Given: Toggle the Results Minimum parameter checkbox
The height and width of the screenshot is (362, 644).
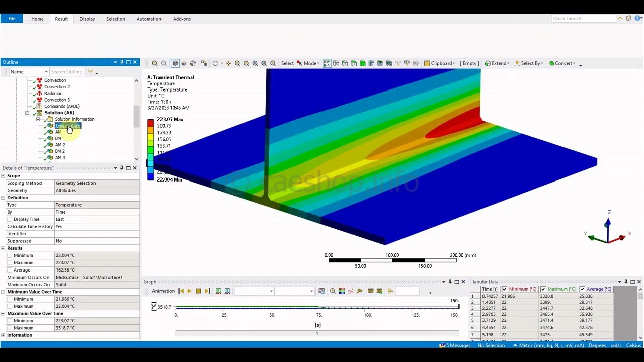Looking at the screenshot, I should point(10,255).
